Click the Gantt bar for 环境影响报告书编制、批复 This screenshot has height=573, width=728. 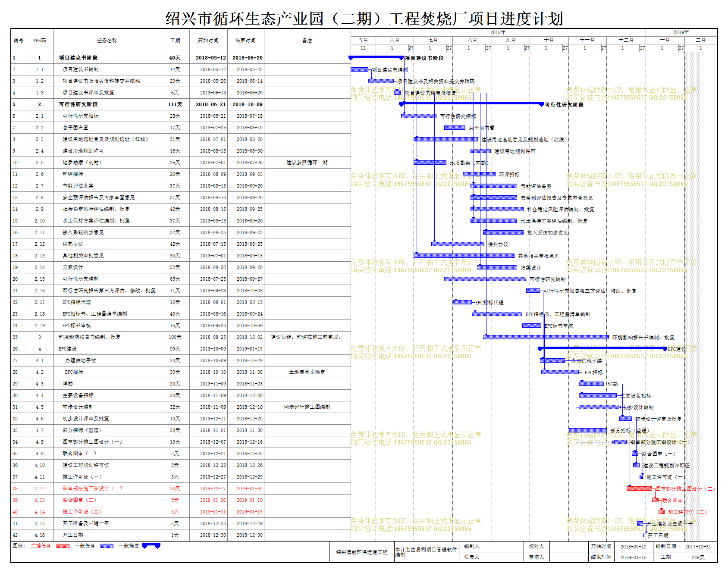click(546, 337)
